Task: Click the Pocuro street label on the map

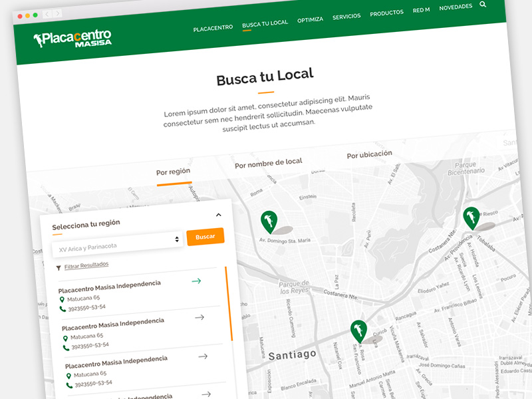Action: pos(508,278)
